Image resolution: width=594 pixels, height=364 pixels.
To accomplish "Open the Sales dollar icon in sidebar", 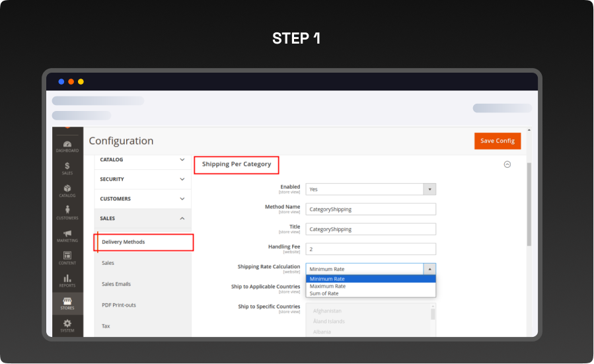I will (67, 168).
